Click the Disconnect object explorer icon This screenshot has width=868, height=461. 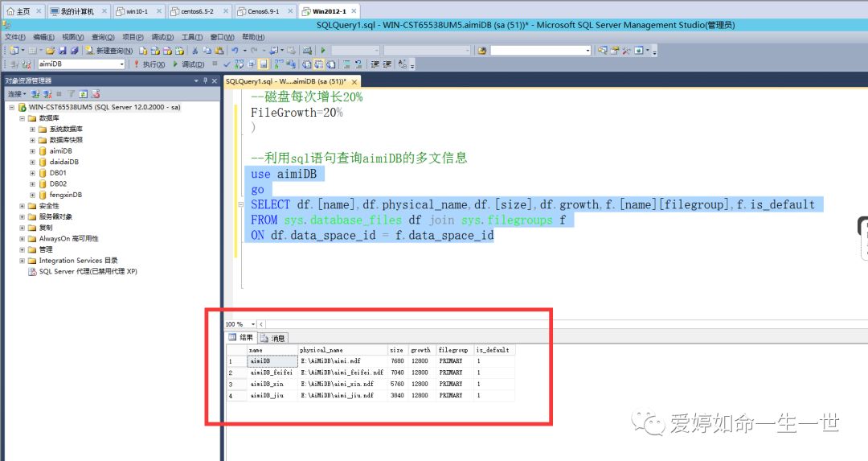click(x=47, y=94)
